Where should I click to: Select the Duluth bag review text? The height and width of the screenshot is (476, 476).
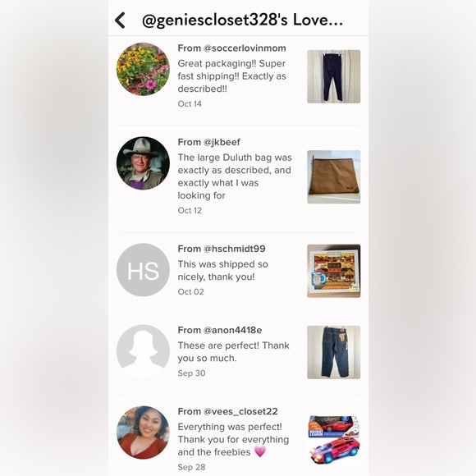pyautogui.click(x=235, y=176)
